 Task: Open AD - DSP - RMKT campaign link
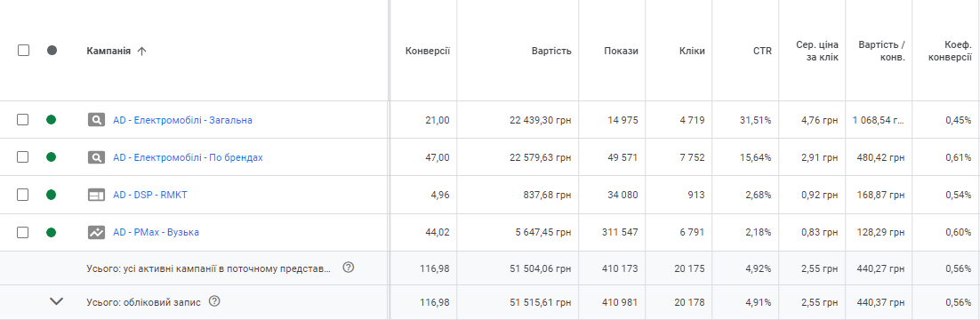150,195
